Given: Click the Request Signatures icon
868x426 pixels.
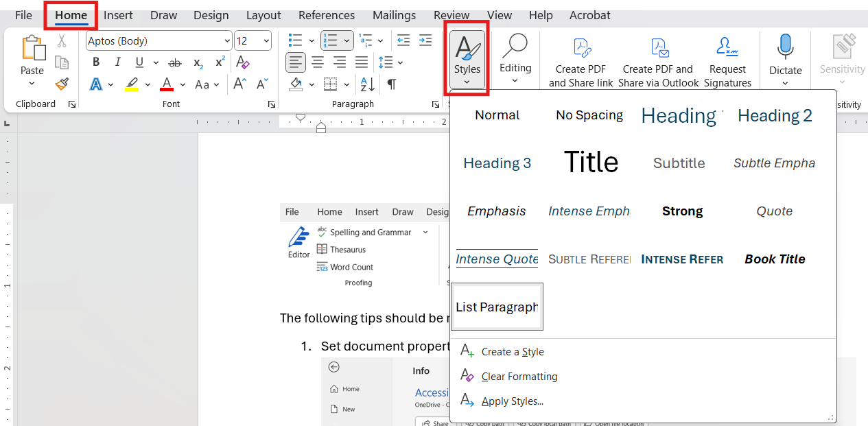Looking at the screenshot, I should tap(727, 48).
